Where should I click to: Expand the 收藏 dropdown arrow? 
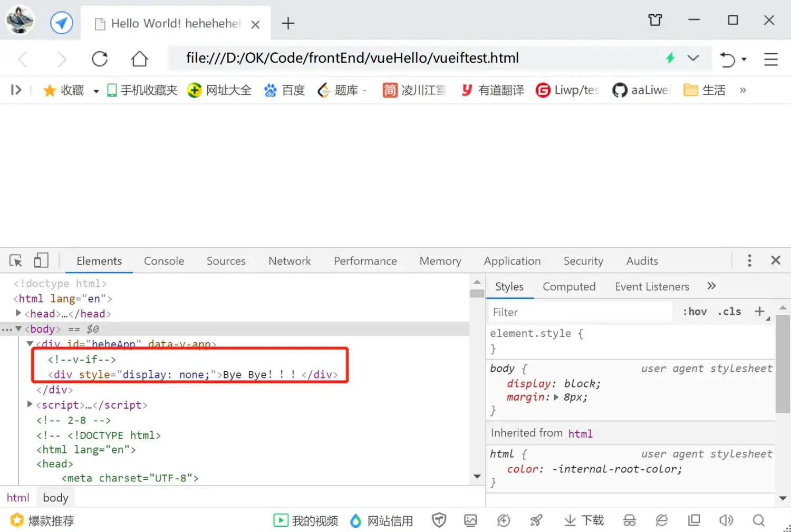96,91
